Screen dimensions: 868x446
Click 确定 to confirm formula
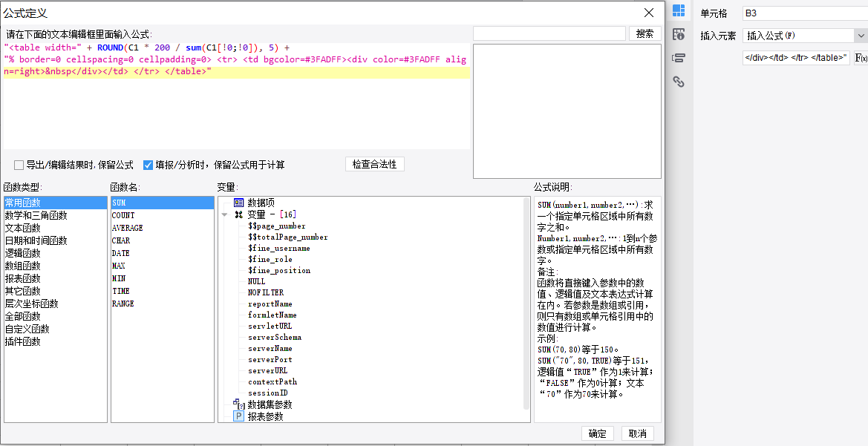(597, 434)
